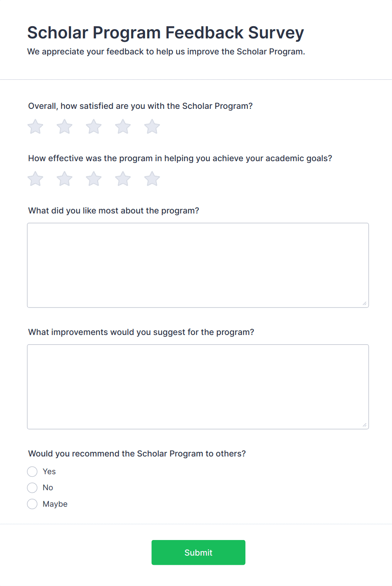Rate overall satisfaction one star
The width and height of the screenshot is (392, 586).
coord(35,127)
